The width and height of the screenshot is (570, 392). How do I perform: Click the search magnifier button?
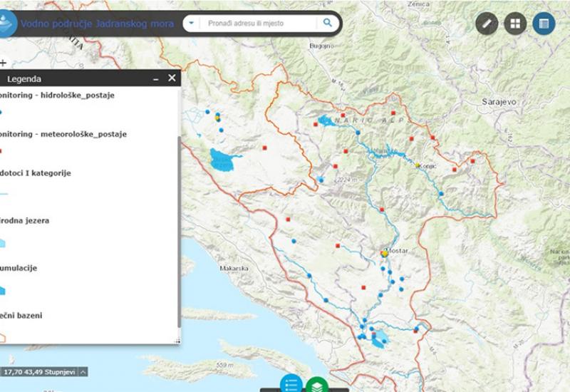coord(328,23)
